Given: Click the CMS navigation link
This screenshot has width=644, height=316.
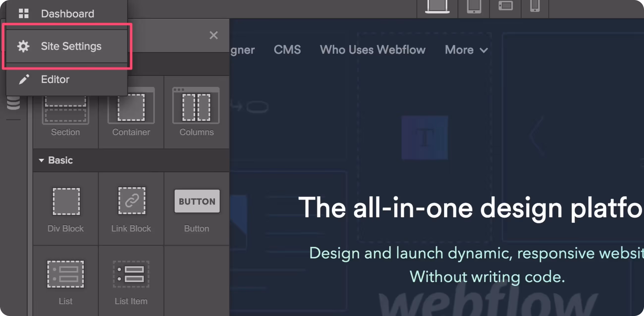Looking at the screenshot, I should 287,50.
